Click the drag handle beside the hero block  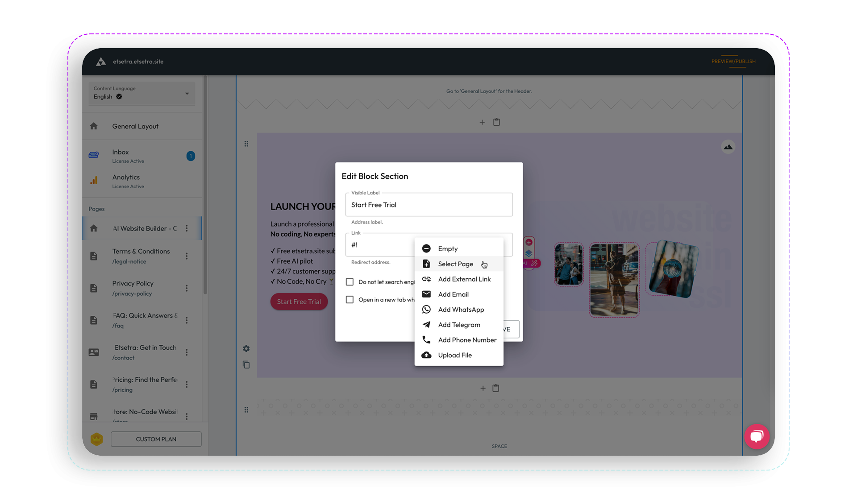coord(246,144)
